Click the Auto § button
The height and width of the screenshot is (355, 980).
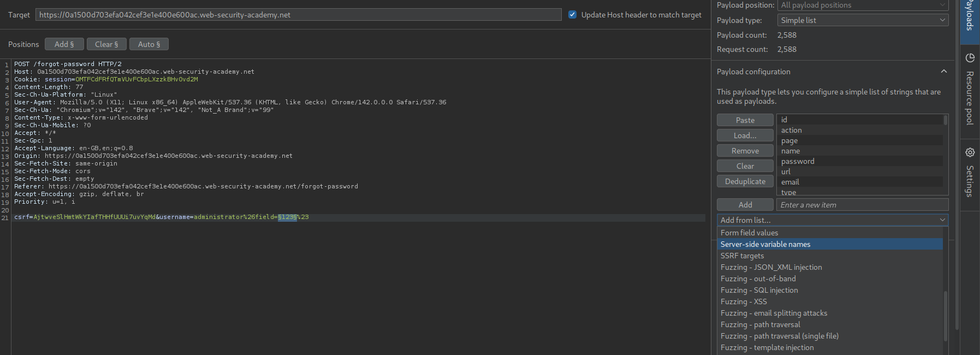click(x=149, y=44)
